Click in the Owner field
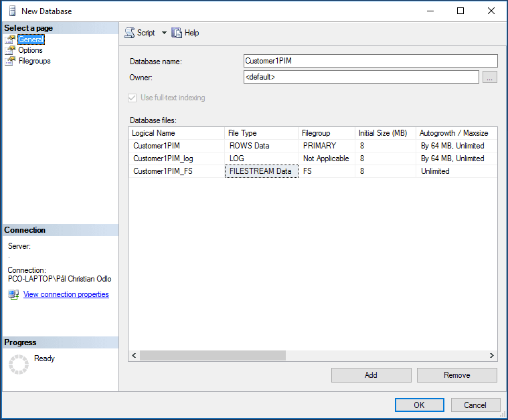508x420 pixels. 361,77
